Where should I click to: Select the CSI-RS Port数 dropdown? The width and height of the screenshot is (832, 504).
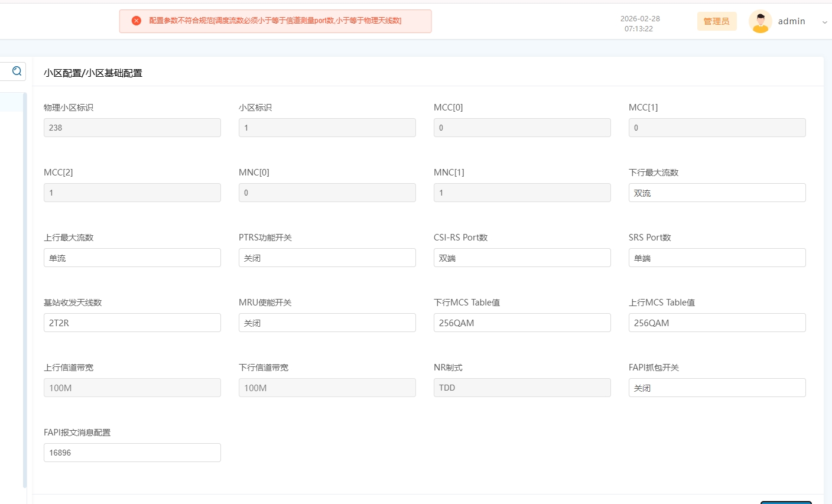pyautogui.click(x=522, y=258)
